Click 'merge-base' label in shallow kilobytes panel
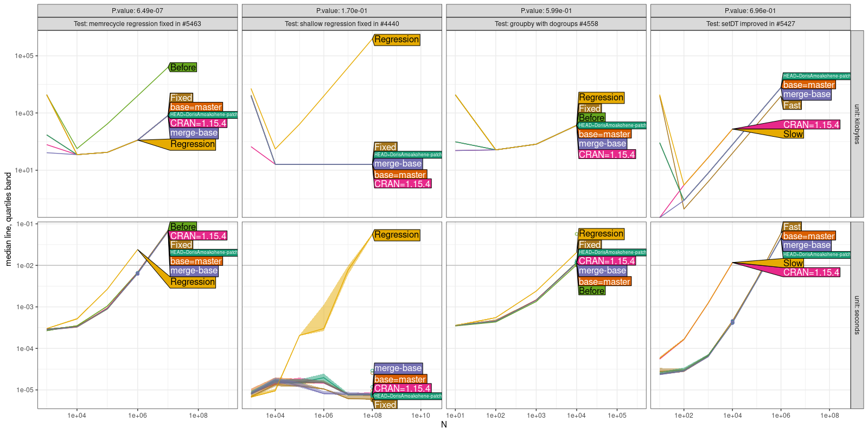The width and height of the screenshot is (868, 434). [x=398, y=164]
